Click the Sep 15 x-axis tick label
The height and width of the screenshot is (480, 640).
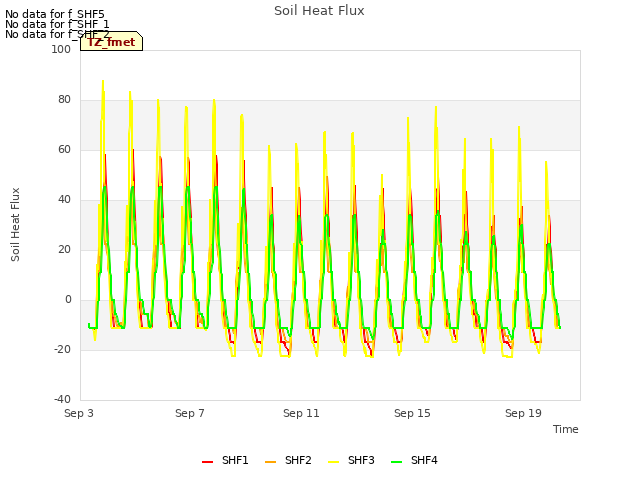(412, 413)
